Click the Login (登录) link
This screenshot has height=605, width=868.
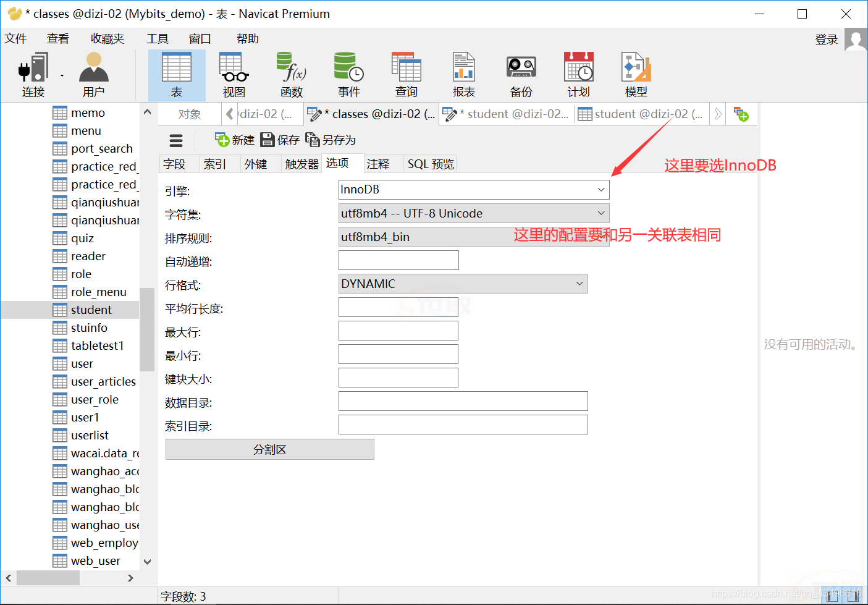826,40
